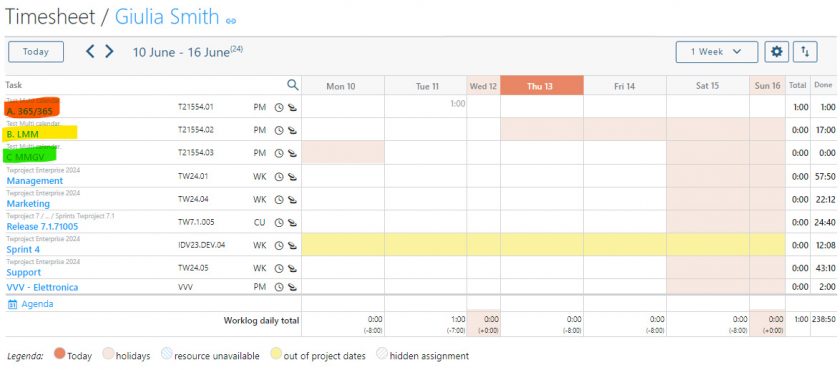Click the Worklog daily total label
This screenshot has width=840, height=370.
[x=261, y=321]
